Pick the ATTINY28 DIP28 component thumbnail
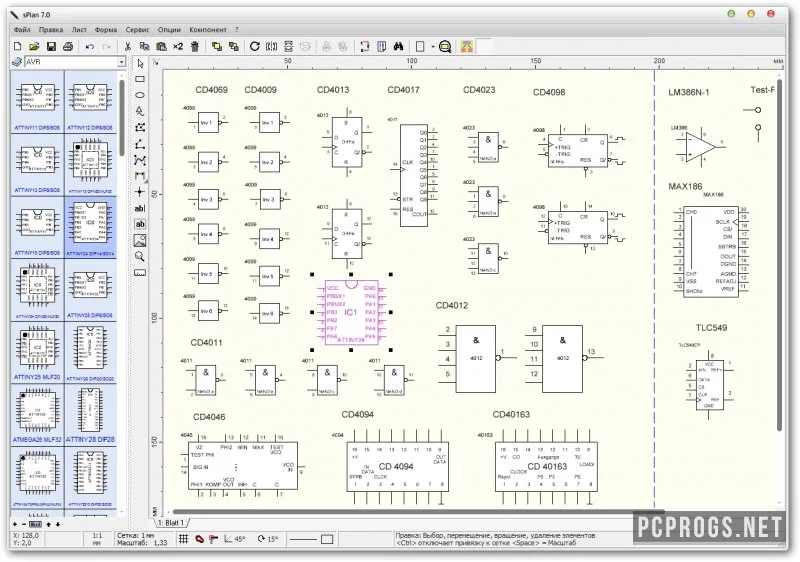800x562 pixels. pos(90,414)
